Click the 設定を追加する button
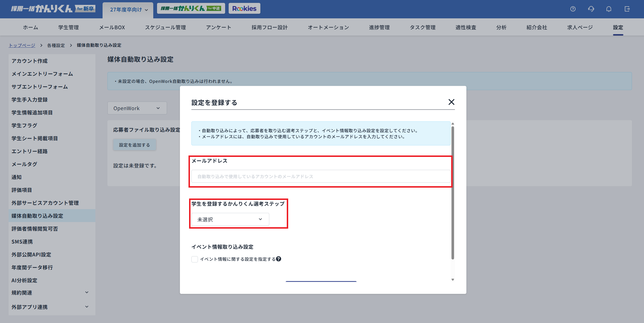 (134, 145)
